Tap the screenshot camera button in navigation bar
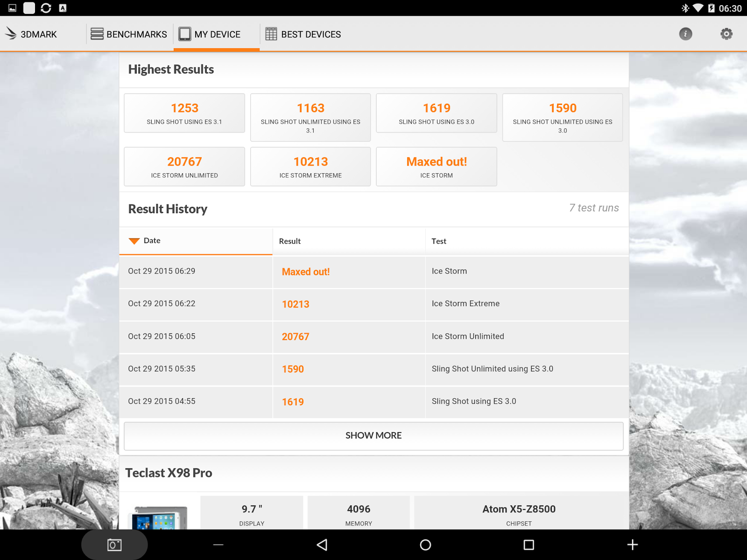 pos(114,545)
